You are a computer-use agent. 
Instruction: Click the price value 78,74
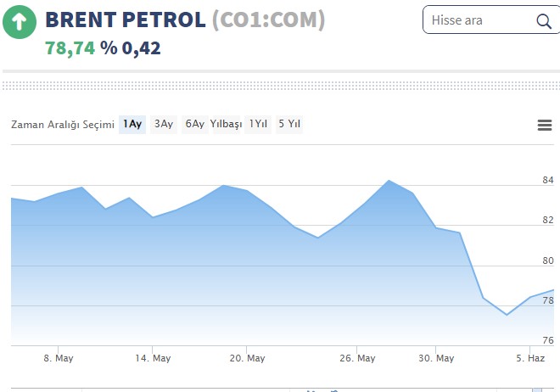point(70,48)
